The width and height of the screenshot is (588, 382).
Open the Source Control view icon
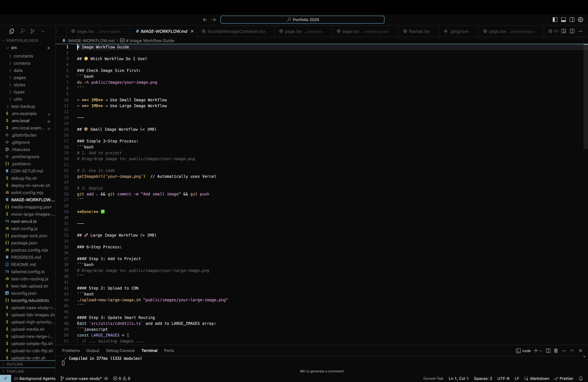click(x=33, y=31)
